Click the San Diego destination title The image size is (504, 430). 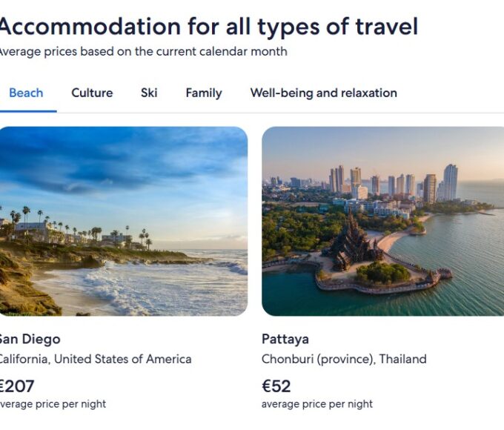coord(29,340)
